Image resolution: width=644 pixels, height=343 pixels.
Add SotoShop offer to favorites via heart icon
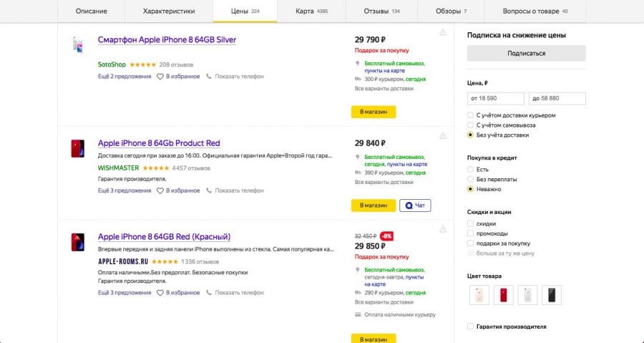tap(160, 77)
